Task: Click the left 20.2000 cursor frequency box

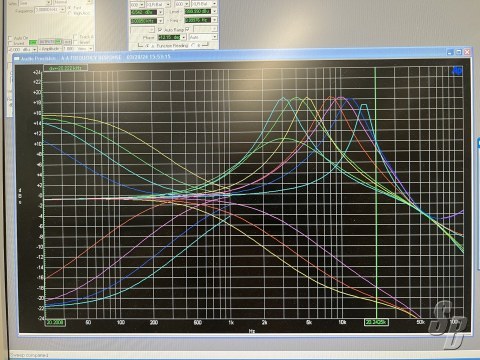Action: click(x=56, y=322)
